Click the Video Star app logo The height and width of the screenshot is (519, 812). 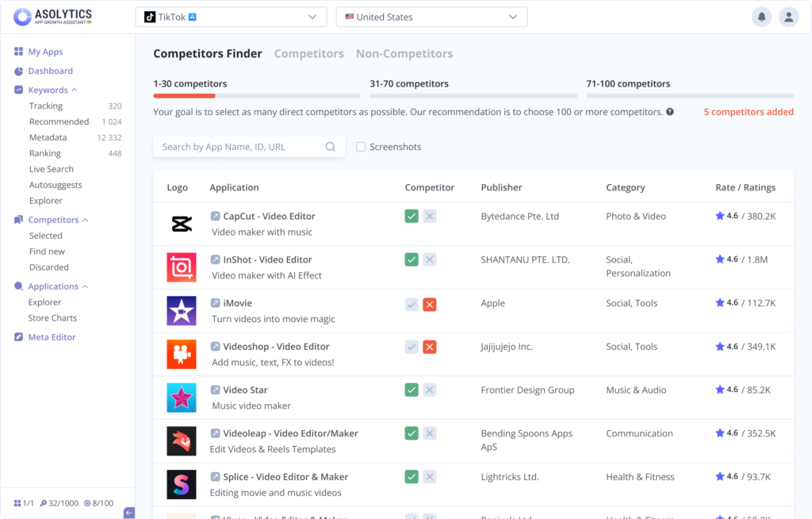182,398
